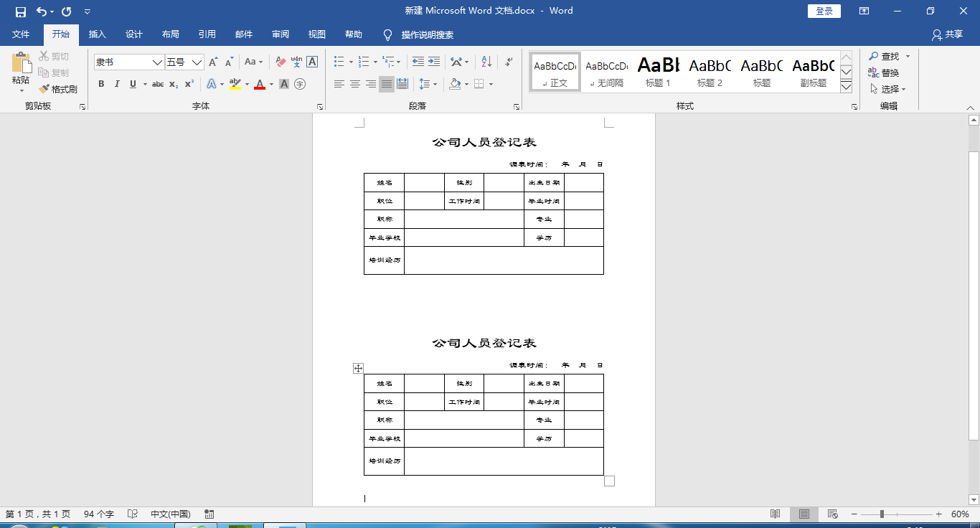
Task: Open the font name dropdown
Action: coord(158,62)
